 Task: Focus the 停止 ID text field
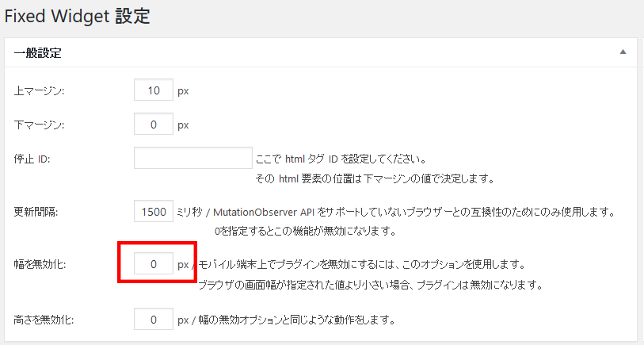click(x=193, y=158)
